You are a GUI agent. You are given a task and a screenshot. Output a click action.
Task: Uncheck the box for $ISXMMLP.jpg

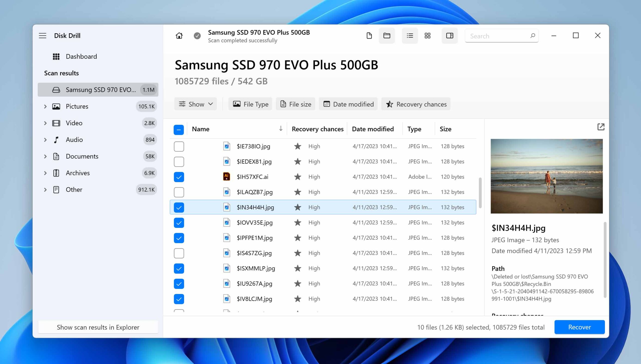(x=179, y=268)
